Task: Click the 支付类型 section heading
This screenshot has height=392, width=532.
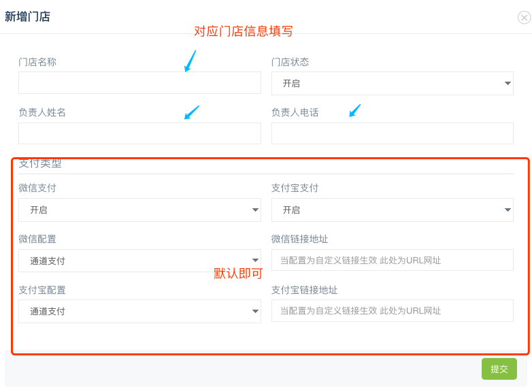Action: [x=40, y=163]
